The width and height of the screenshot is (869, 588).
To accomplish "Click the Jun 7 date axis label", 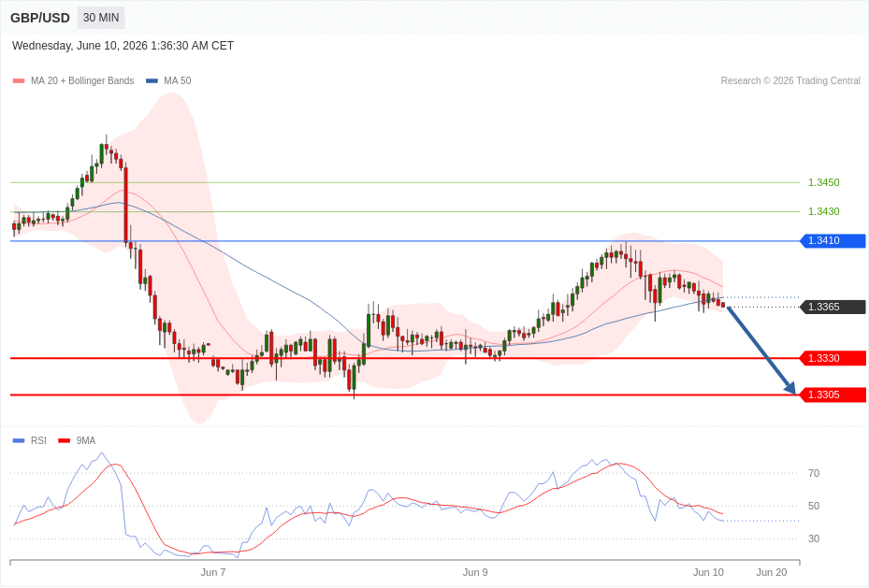I will tap(213, 572).
